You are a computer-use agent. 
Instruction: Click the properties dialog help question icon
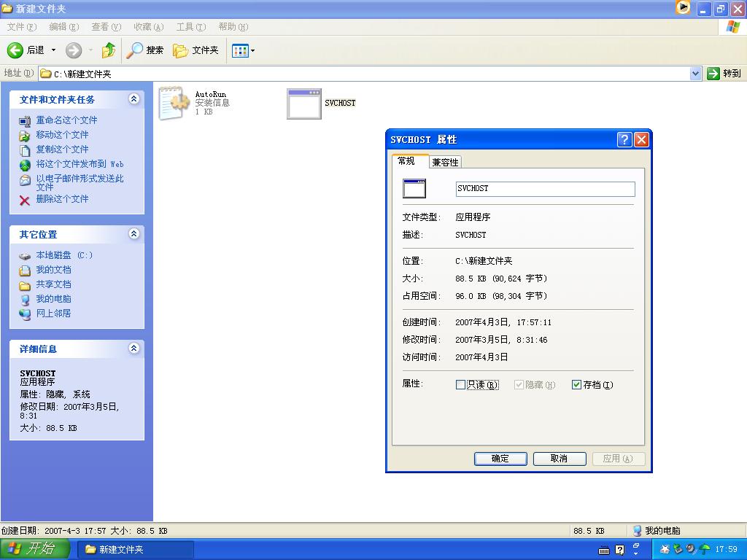[624, 139]
